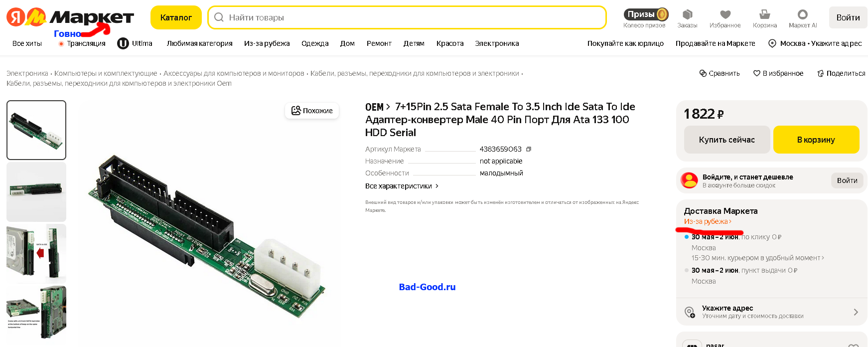The height and width of the screenshot is (347, 868).
Task: Open the Избранное heart icon in header
Action: coord(725,14)
